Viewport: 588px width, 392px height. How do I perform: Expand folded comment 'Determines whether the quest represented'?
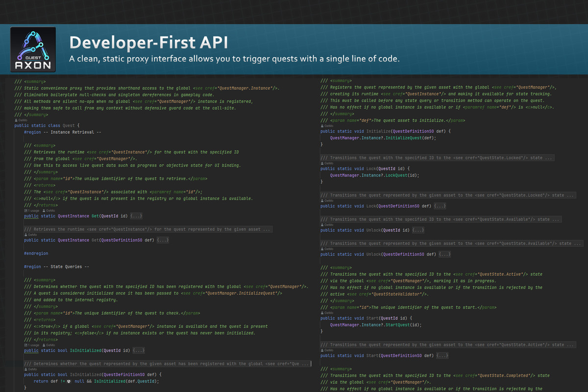(167, 364)
